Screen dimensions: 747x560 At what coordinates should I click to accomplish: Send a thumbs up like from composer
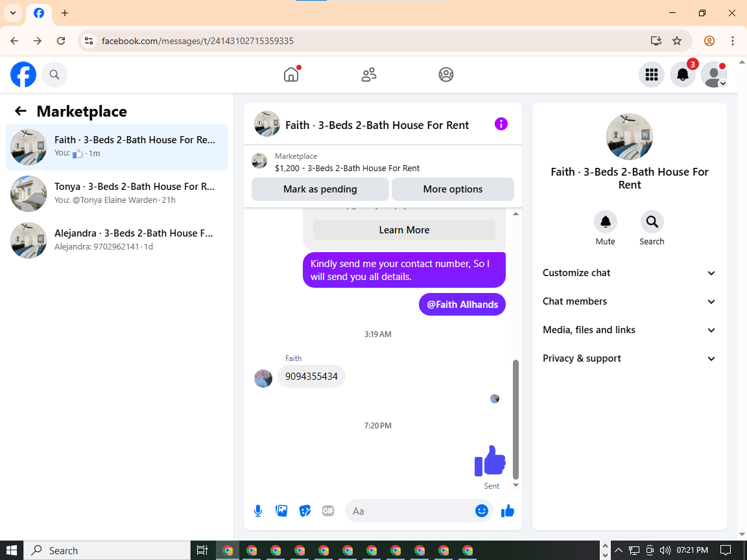pyautogui.click(x=508, y=511)
